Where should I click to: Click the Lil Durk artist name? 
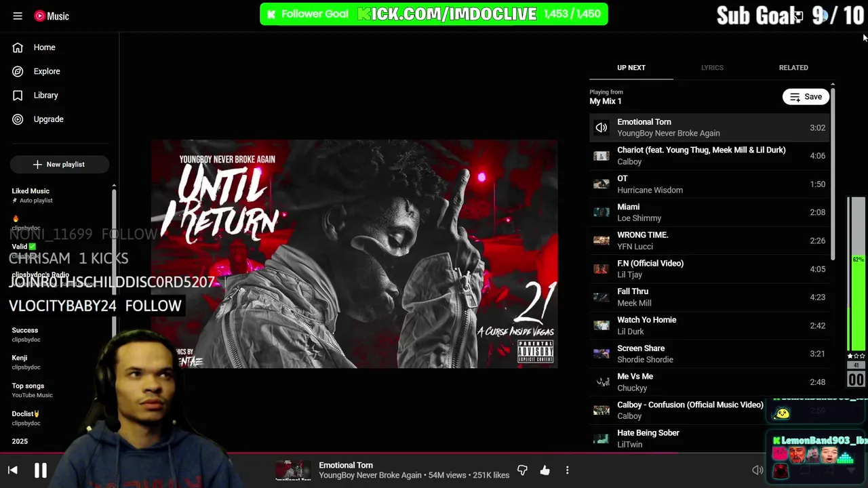click(x=630, y=331)
